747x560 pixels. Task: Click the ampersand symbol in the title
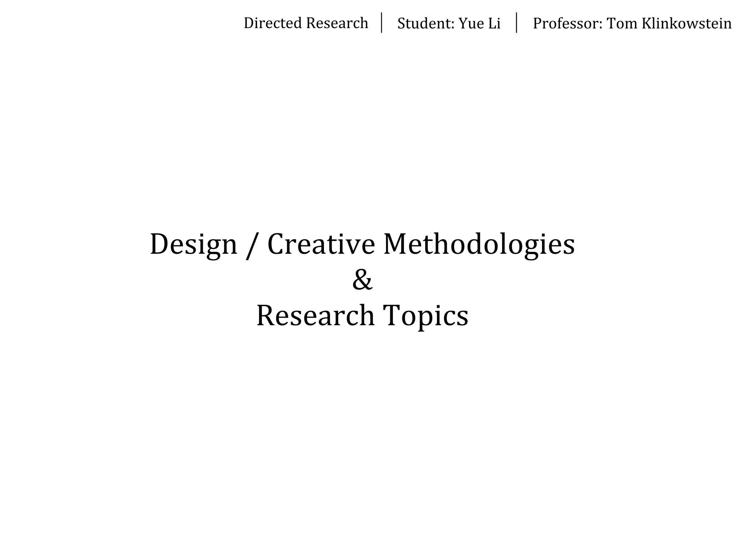pyautogui.click(x=362, y=280)
